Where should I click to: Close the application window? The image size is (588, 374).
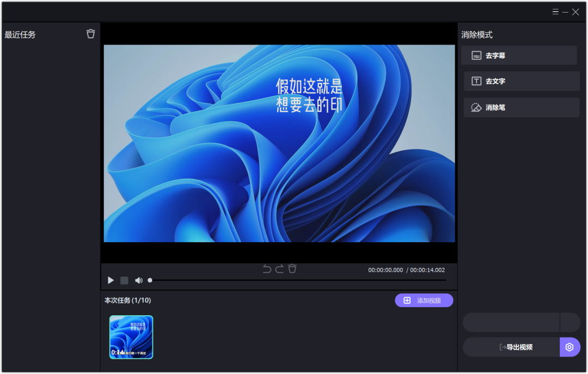pyautogui.click(x=575, y=12)
